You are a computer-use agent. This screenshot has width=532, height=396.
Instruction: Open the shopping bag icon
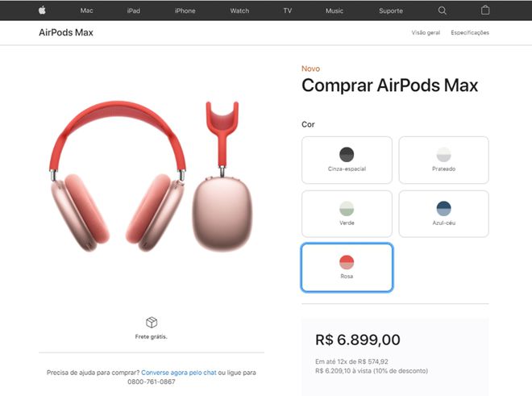point(485,10)
